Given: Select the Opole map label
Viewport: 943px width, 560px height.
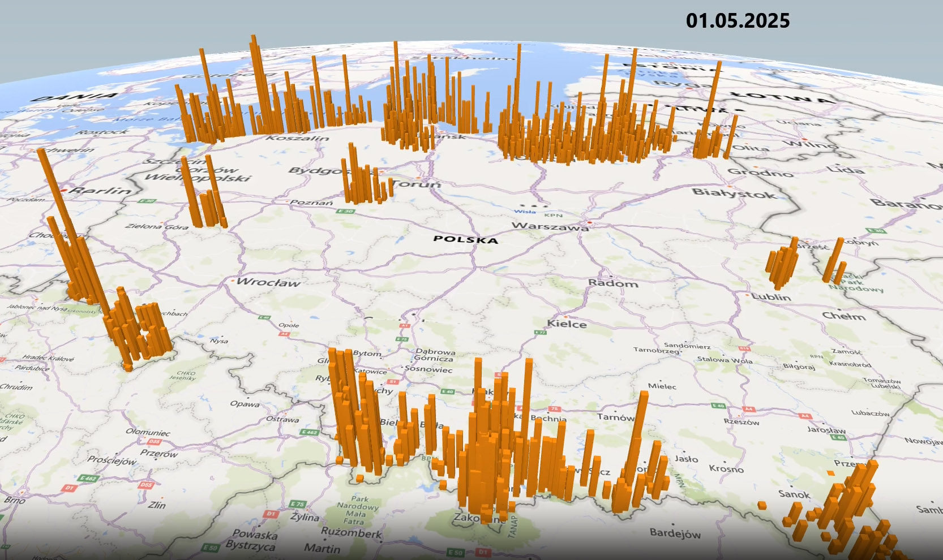Looking at the screenshot, I should coord(289,325).
